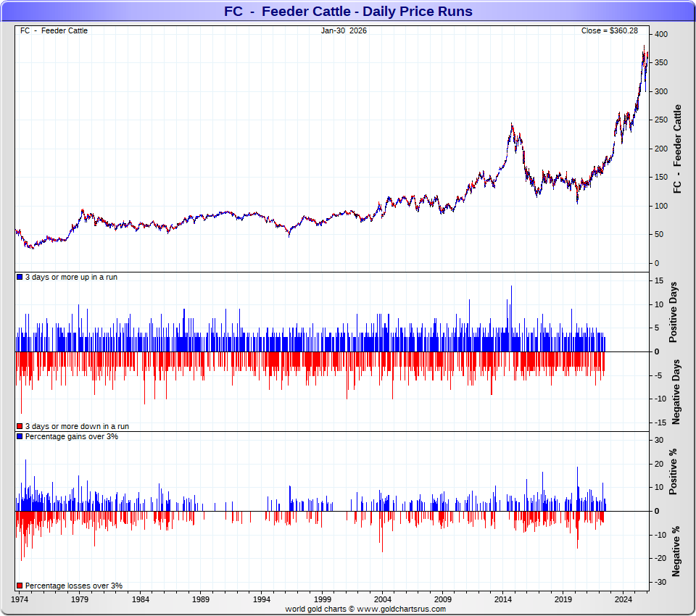The image size is (696, 616).
Task: Click the 1984 label on the x-axis
Action: coord(140,599)
